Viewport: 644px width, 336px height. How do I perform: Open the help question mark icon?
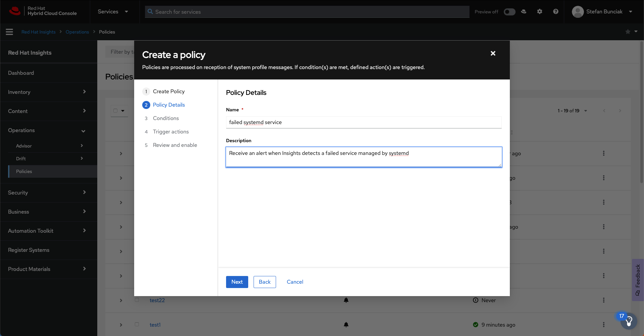(556, 12)
